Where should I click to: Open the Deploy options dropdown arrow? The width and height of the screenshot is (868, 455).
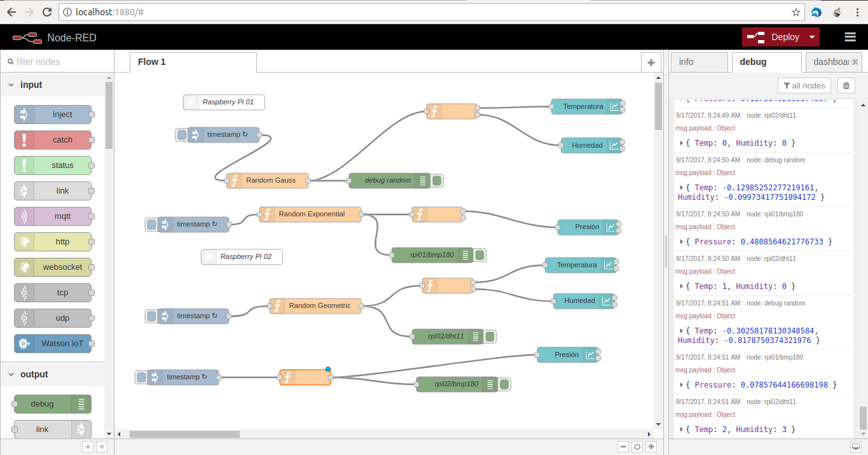pyautogui.click(x=812, y=37)
